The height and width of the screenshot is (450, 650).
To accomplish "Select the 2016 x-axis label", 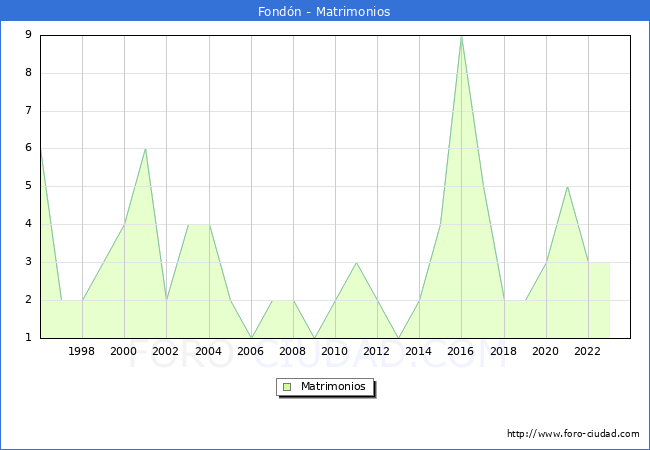I will [x=461, y=351].
